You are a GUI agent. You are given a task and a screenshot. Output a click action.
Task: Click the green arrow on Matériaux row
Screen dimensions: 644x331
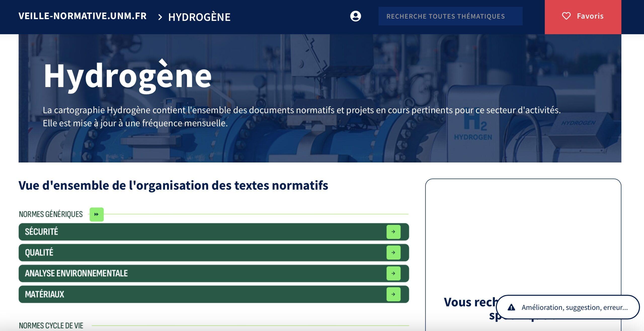point(393,294)
